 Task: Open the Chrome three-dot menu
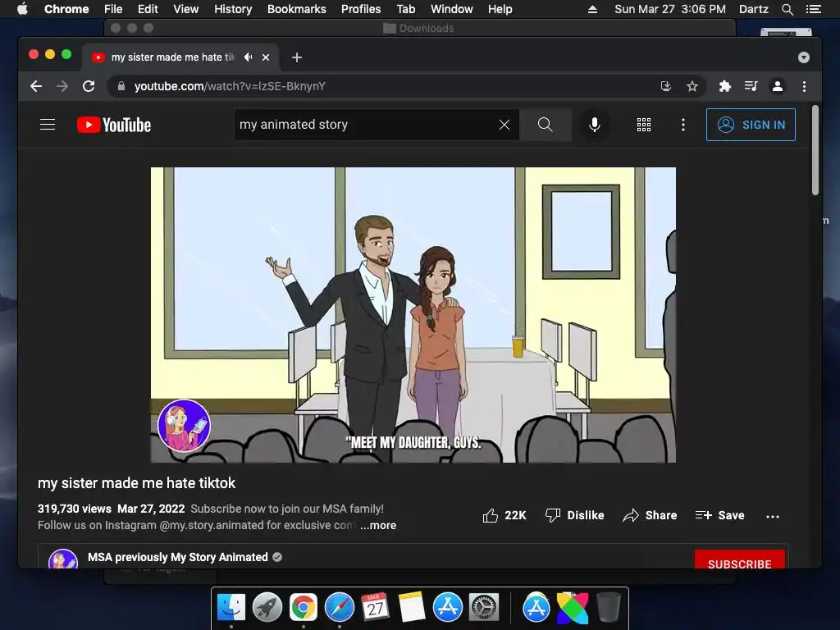[x=804, y=86]
